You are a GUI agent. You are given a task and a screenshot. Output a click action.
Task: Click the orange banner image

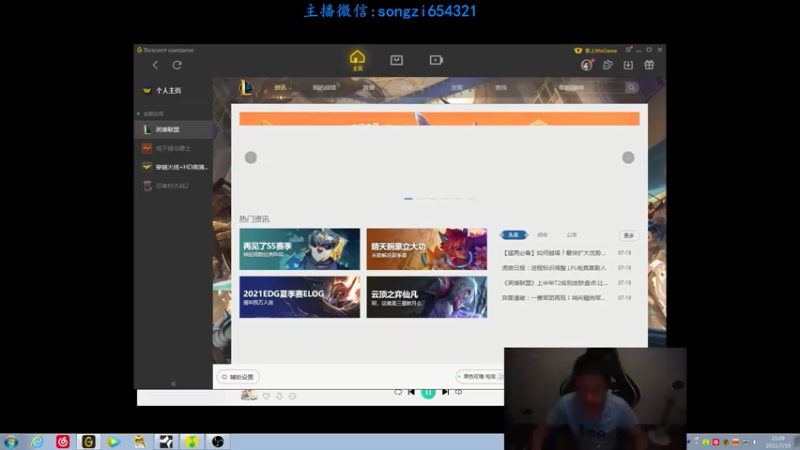[x=439, y=119]
